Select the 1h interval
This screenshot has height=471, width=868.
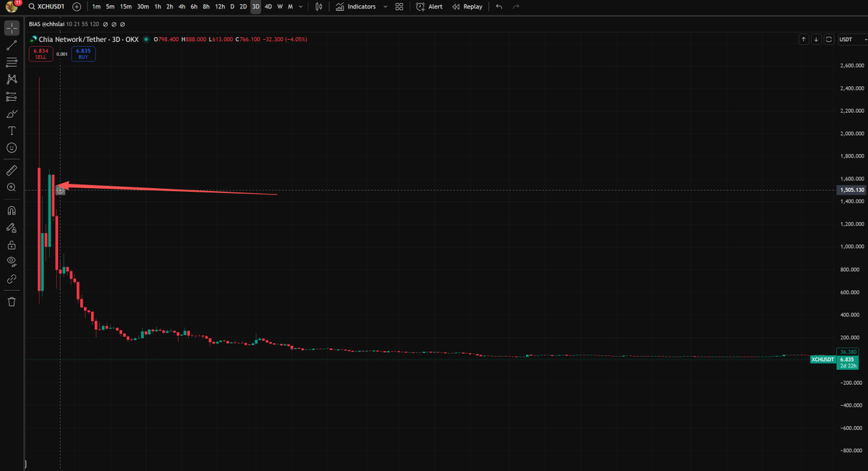[x=158, y=7]
